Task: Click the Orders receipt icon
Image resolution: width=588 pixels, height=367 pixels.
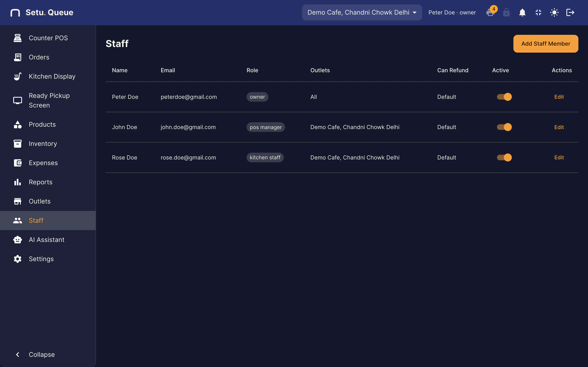Action: tap(17, 57)
